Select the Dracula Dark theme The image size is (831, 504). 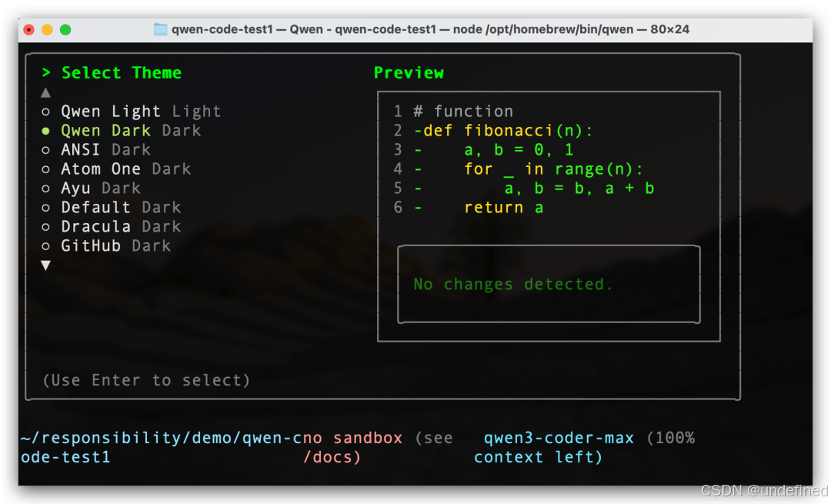[x=112, y=226]
